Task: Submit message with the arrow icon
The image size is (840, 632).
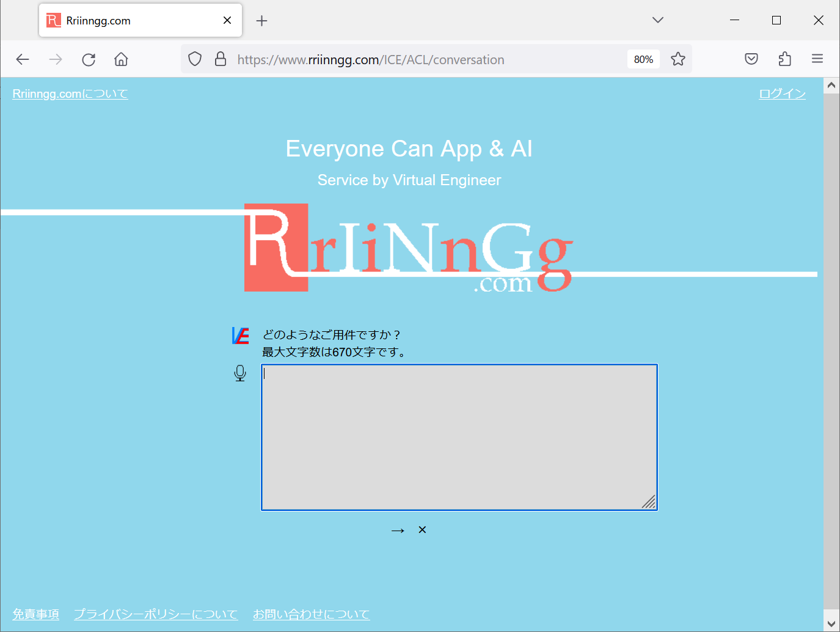Action: point(398,531)
